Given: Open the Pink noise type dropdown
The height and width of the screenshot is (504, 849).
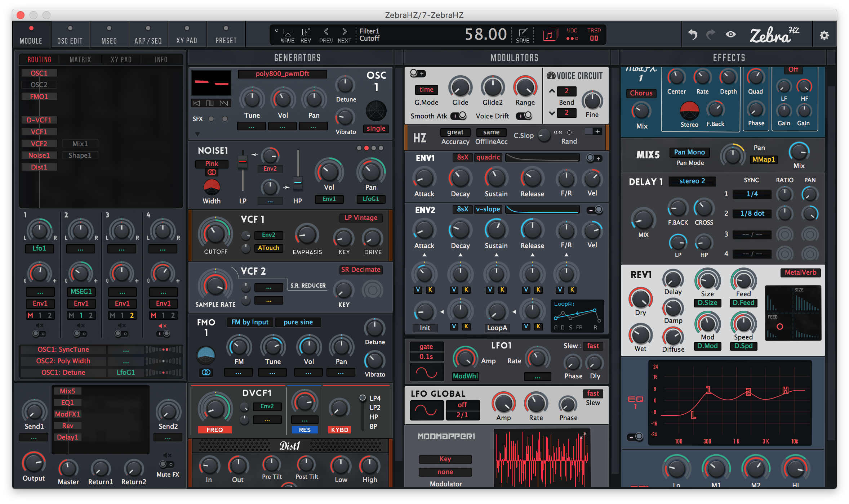Looking at the screenshot, I should point(212,164).
